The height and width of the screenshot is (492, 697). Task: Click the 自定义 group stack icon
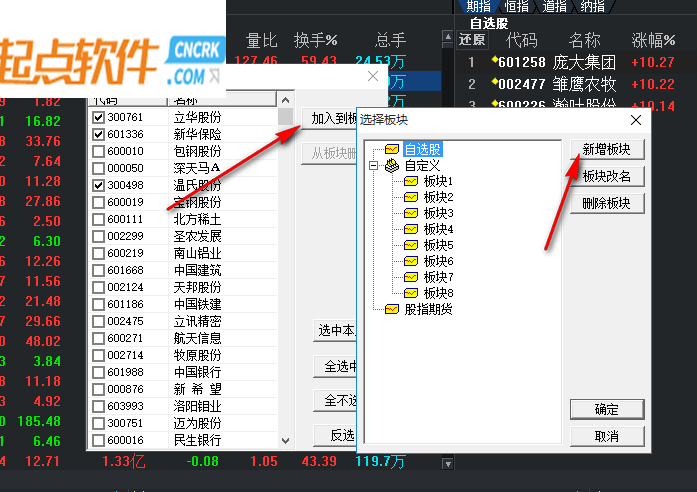coord(392,166)
